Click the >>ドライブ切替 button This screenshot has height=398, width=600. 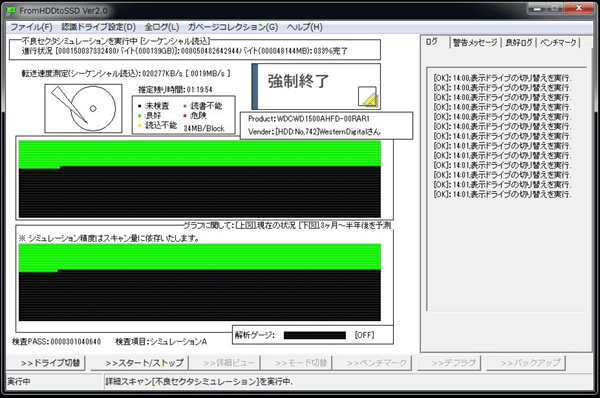point(46,363)
